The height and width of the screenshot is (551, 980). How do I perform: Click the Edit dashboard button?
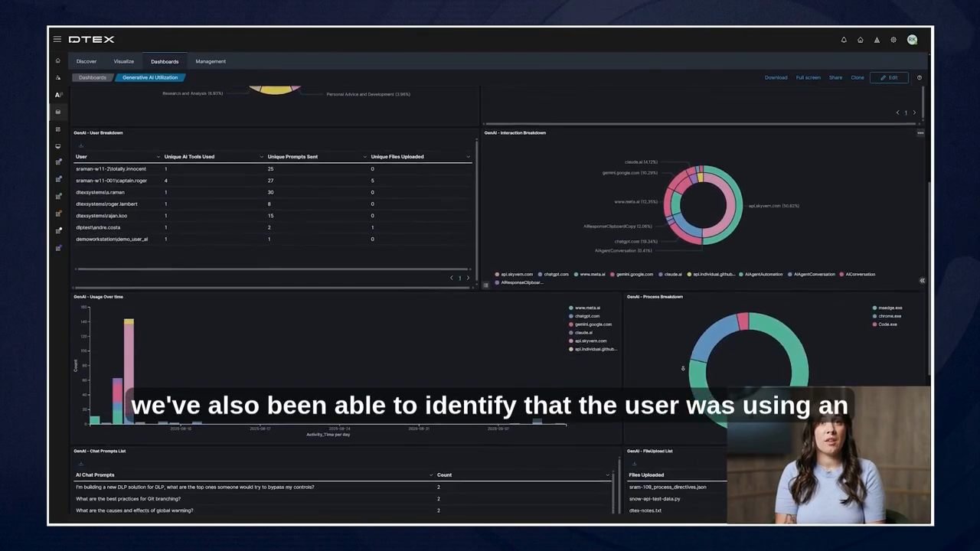[889, 77]
